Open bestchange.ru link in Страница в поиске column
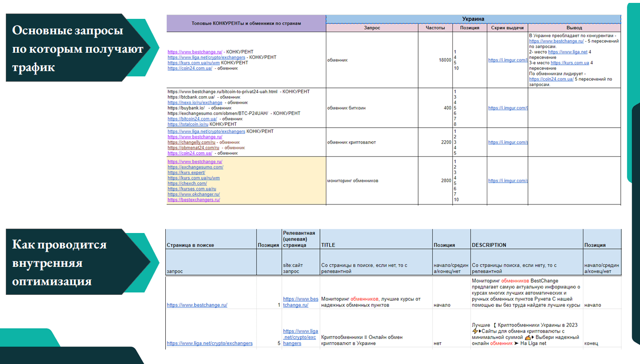The image size is (640, 364). [197, 305]
